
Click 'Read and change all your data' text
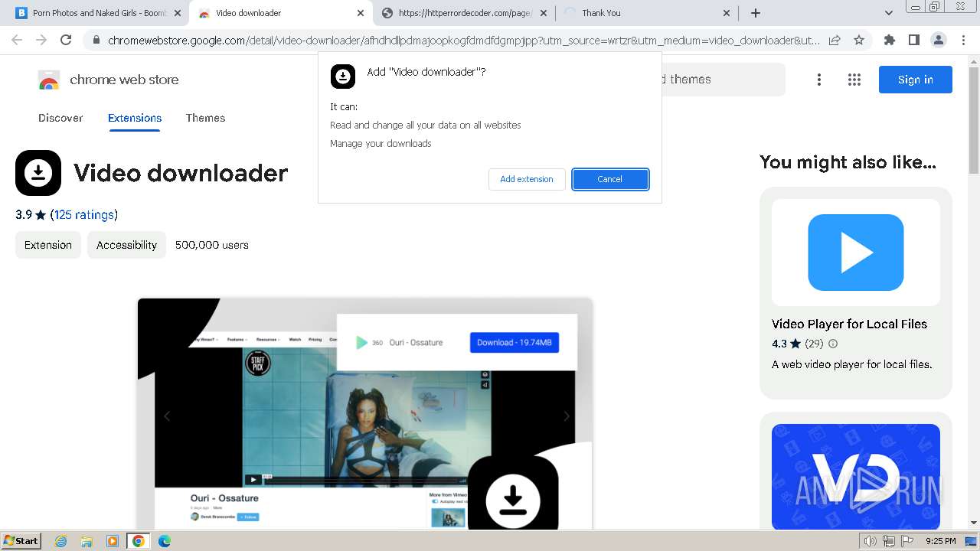[426, 125]
